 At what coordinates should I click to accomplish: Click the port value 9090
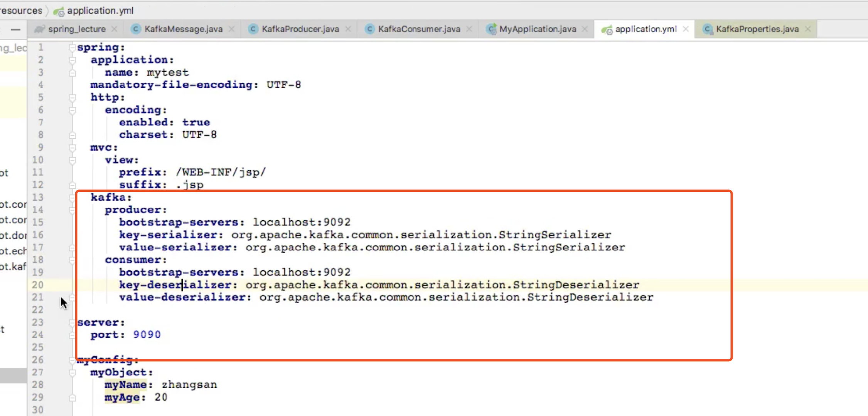coord(147,335)
